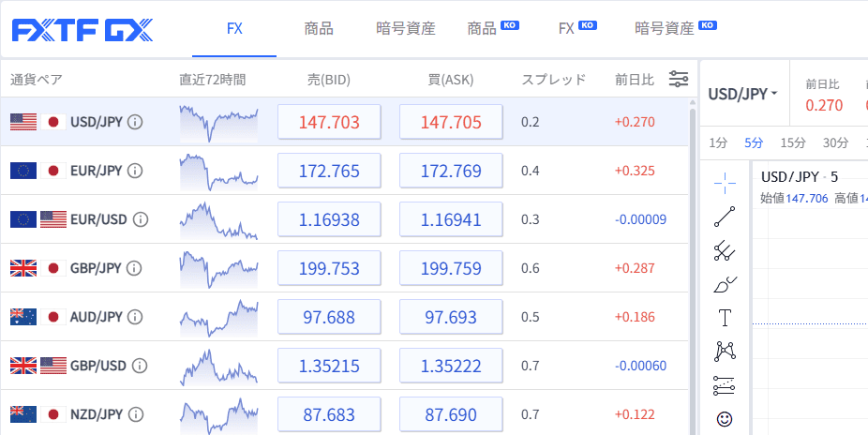Switch the chart to 1分 timeframe
This screenshot has width=868, height=435.
718,143
